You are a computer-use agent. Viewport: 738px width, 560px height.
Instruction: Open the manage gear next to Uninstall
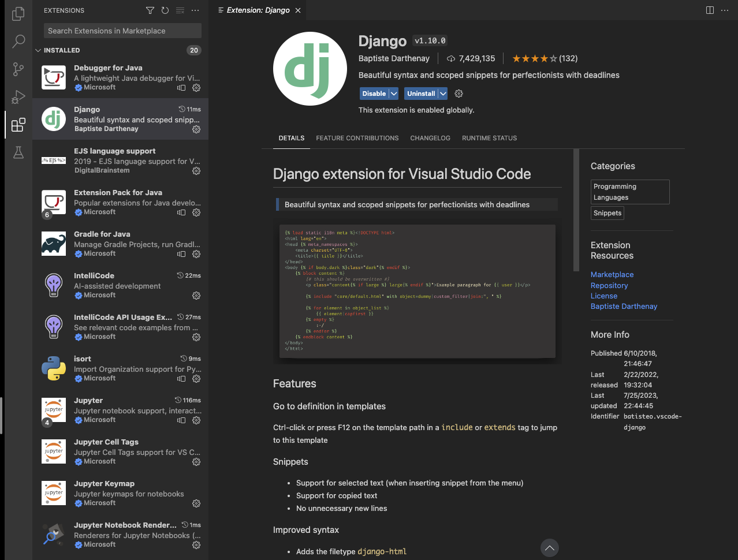pyautogui.click(x=459, y=94)
